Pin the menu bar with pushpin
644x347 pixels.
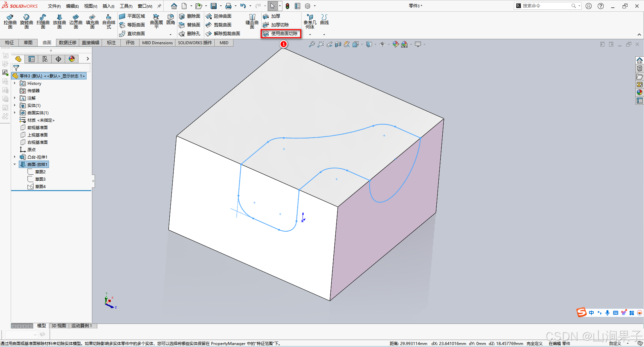pyautogui.click(x=159, y=6)
